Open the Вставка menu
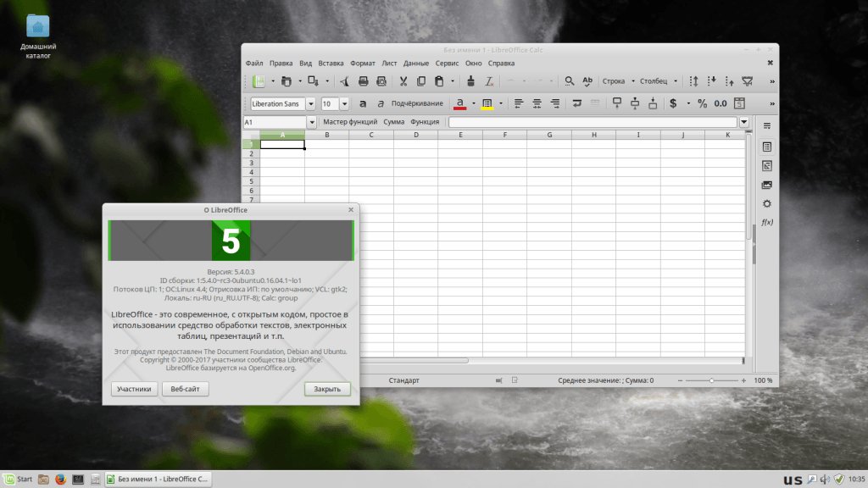 coord(331,63)
